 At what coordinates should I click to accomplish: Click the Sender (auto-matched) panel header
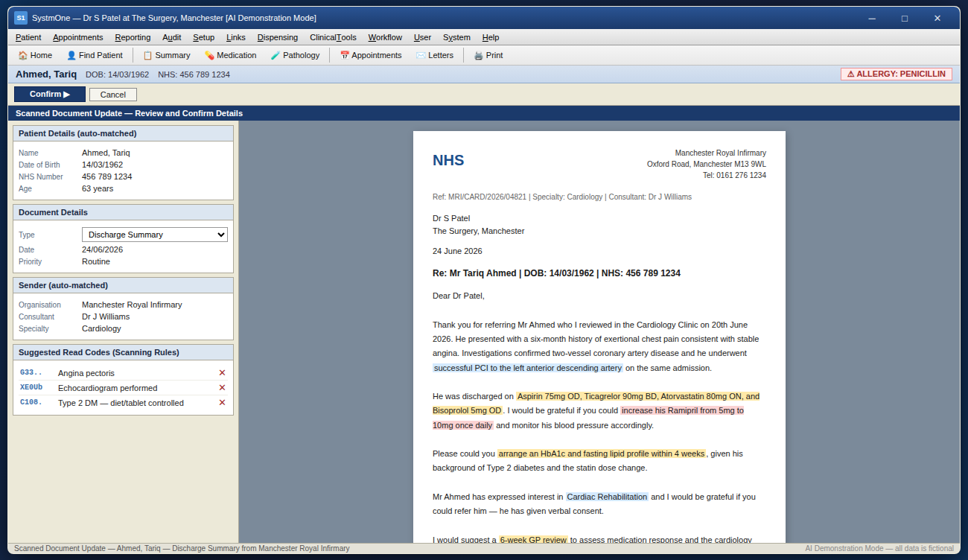coord(123,285)
